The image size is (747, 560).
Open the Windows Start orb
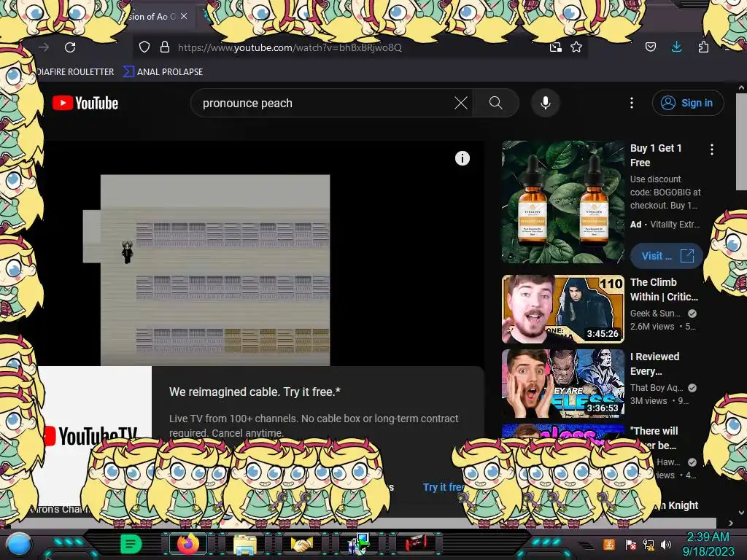(x=19, y=544)
